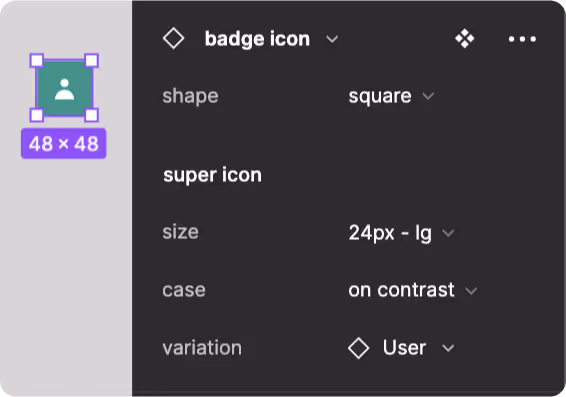Image resolution: width=566 pixels, height=397 pixels.
Task: Open the three-dot more options menu
Action: [522, 39]
